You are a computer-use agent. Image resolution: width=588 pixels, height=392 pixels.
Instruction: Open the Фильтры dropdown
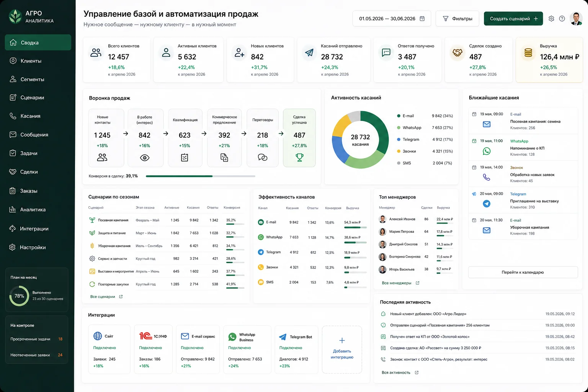tap(457, 18)
